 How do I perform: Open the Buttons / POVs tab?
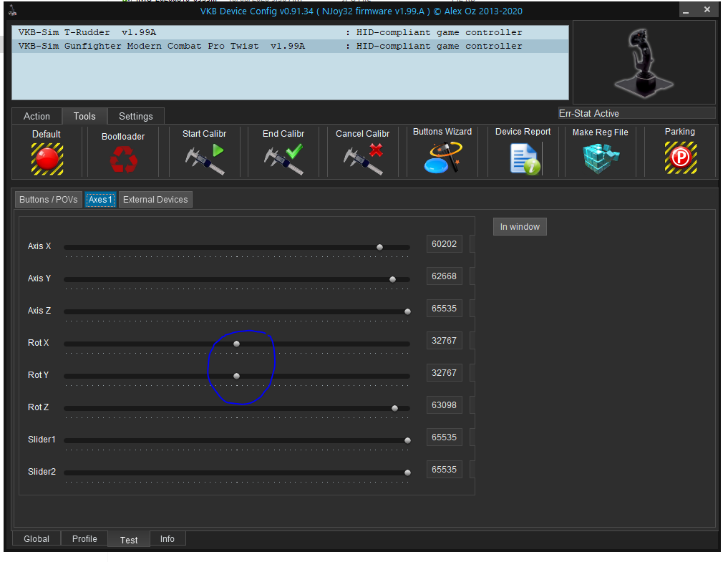(x=48, y=200)
